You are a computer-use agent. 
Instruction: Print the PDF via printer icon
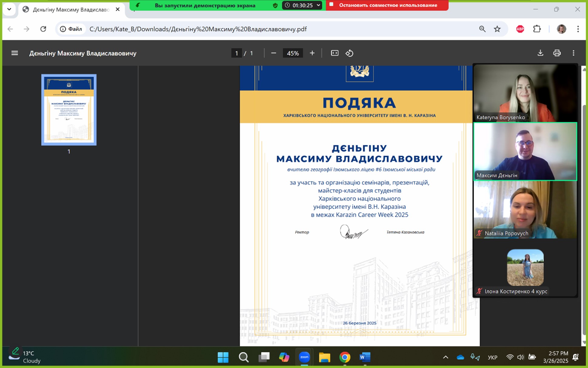tap(557, 53)
